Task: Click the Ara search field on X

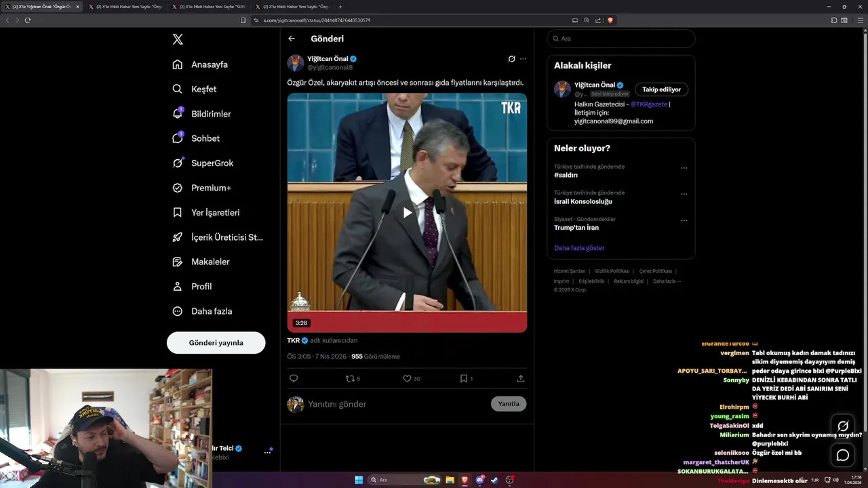Action: tap(621, 39)
